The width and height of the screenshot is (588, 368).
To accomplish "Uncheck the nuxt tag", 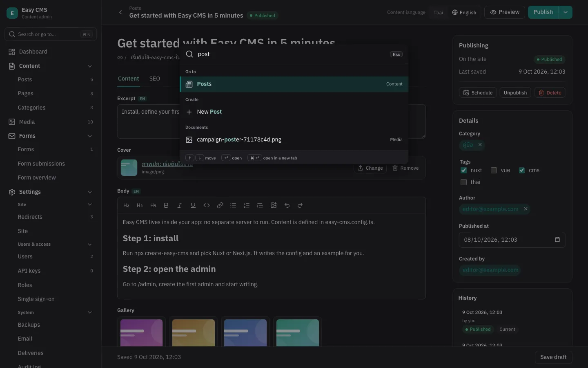I will tap(463, 170).
